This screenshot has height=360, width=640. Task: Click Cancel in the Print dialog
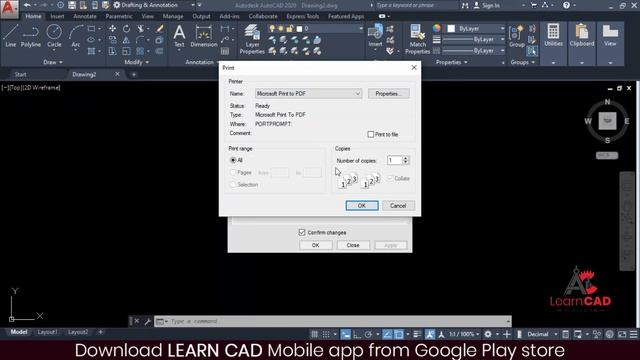(x=398, y=206)
